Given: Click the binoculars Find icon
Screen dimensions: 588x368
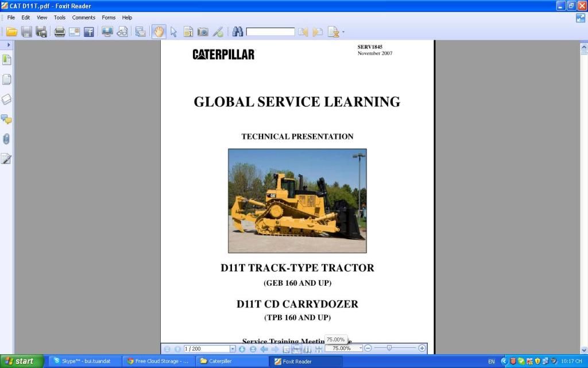Looking at the screenshot, I should click(x=237, y=32).
